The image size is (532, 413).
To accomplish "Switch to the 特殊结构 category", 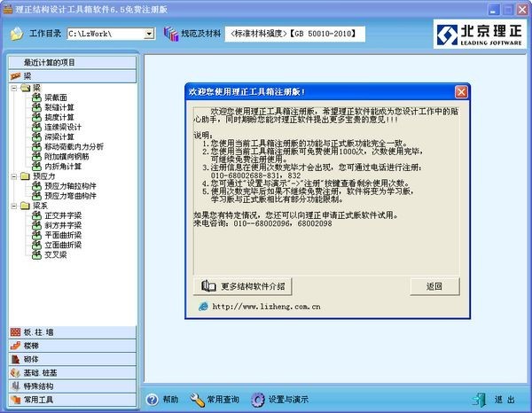I will click(x=73, y=386).
